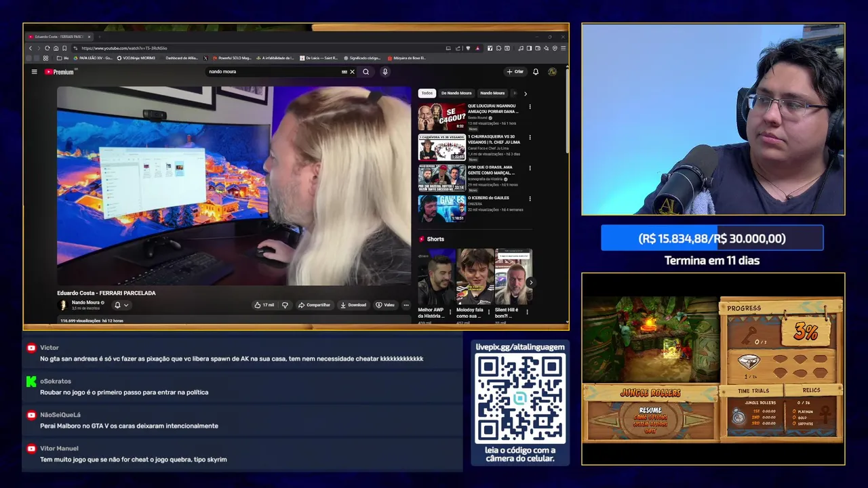Screen dimensions: 868x488
Task: Show next Shorts with right arrow
Action: (530, 283)
